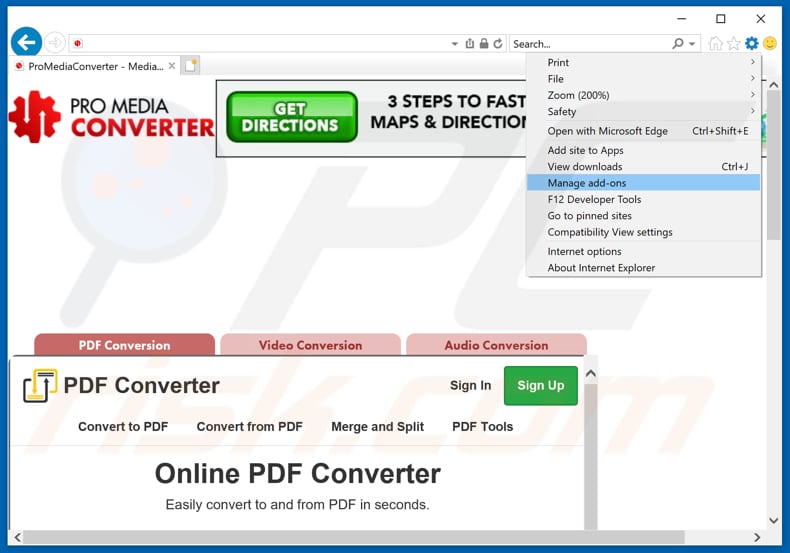This screenshot has width=790, height=553.
Task: Select Add site to Apps
Action: click(644, 150)
